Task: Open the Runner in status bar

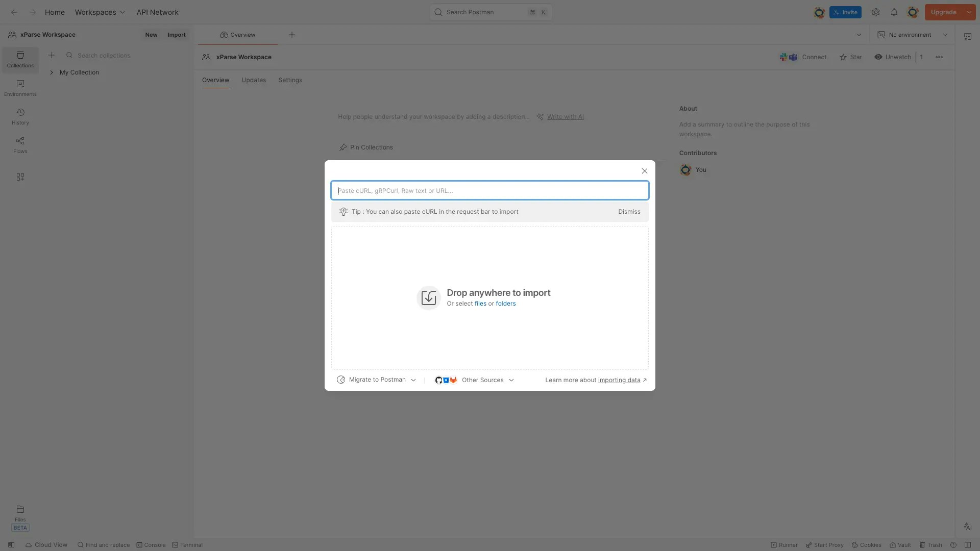Action: [784, 545]
